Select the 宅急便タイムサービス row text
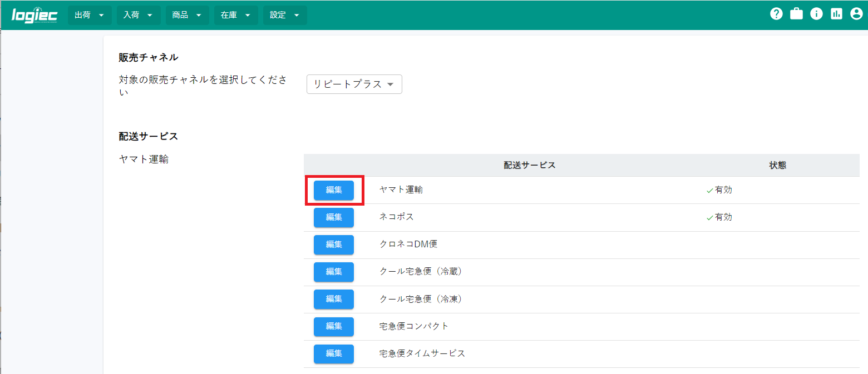The image size is (868, 374). pyautogui.click(x=422, y=353)
